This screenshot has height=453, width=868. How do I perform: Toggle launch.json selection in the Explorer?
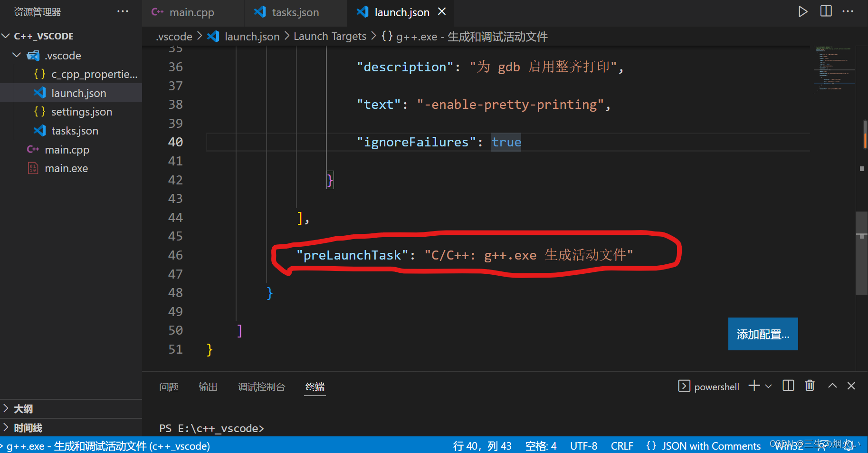(x=78, y=93)
